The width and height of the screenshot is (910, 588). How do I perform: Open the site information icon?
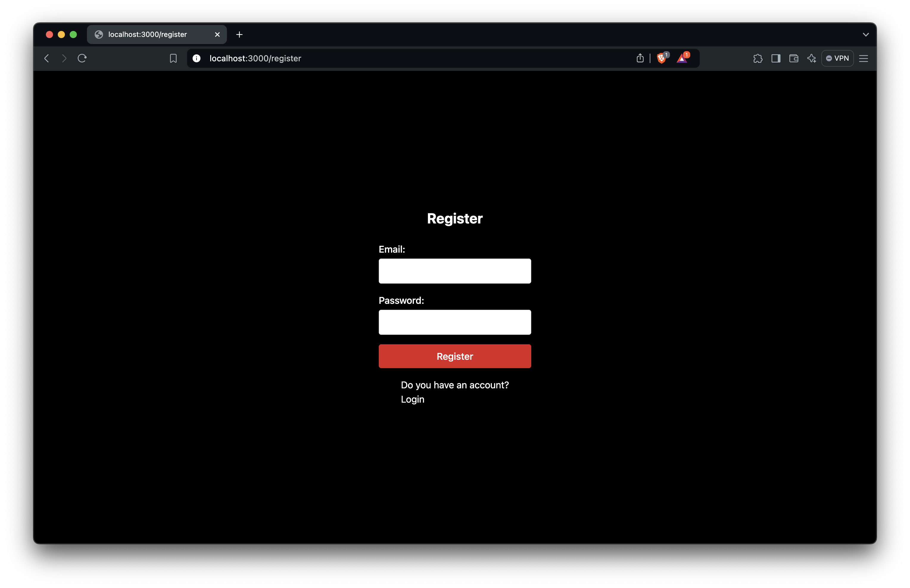click(x=196, y=58)
